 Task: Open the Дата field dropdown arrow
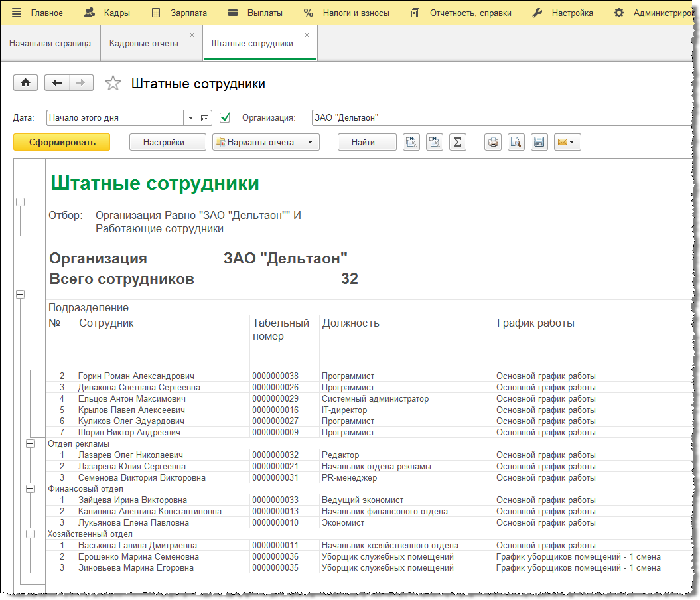point(190,118)
